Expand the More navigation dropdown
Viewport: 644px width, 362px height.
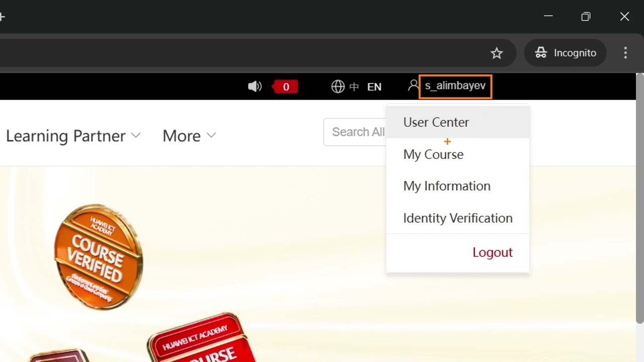(x=189, y=136)
